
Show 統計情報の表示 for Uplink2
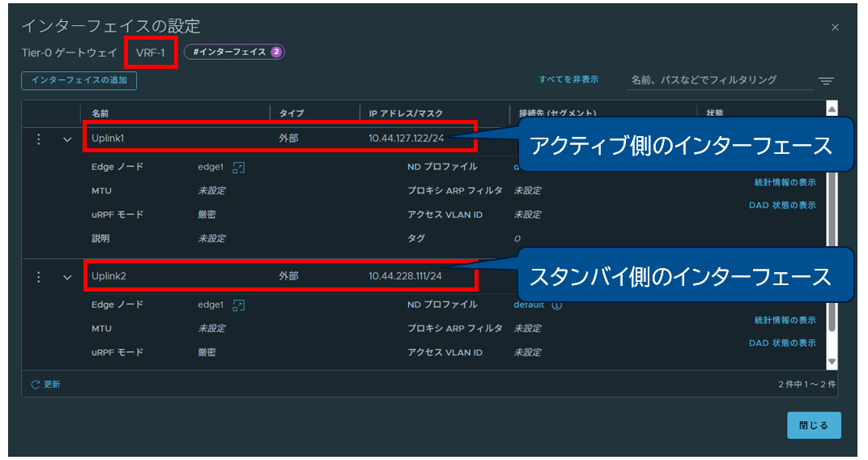[x=785, y=321]
